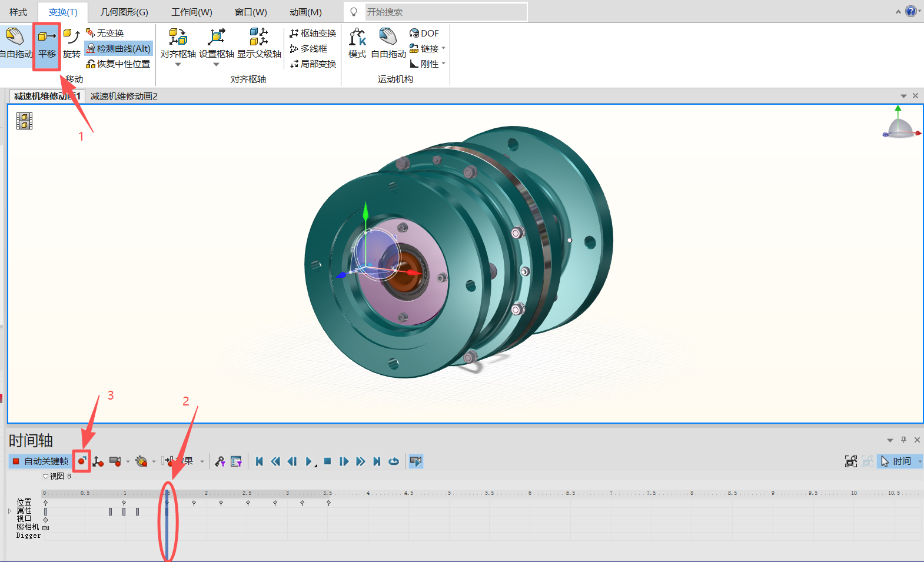The height and width of the screenshot is (562, 924).
Task: Click the DOF button
Action: (x=424, y=33)
